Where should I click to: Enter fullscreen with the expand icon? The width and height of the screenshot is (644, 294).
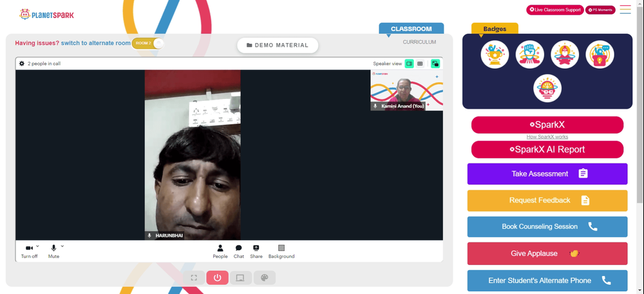coord(194,278)
